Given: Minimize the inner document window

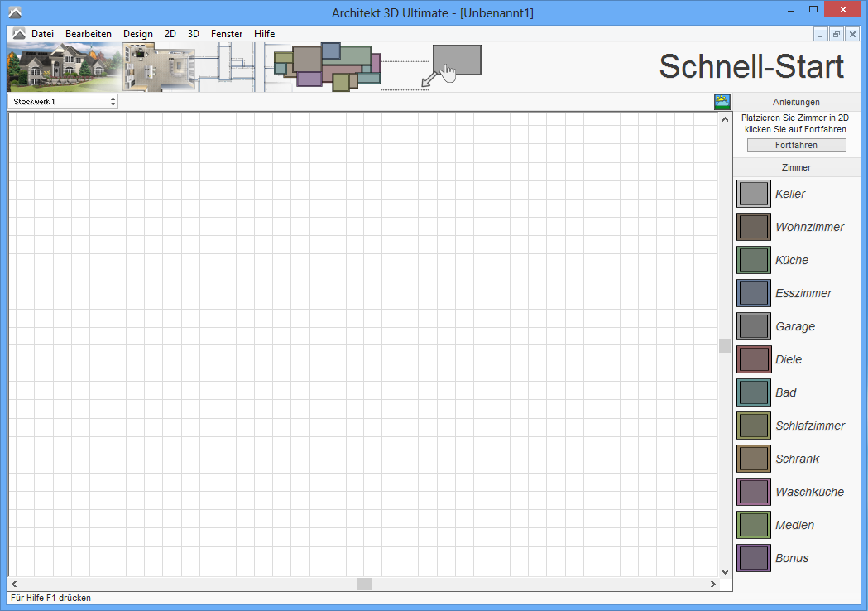Looking at the screenshot, I should [x=820, y=34].
